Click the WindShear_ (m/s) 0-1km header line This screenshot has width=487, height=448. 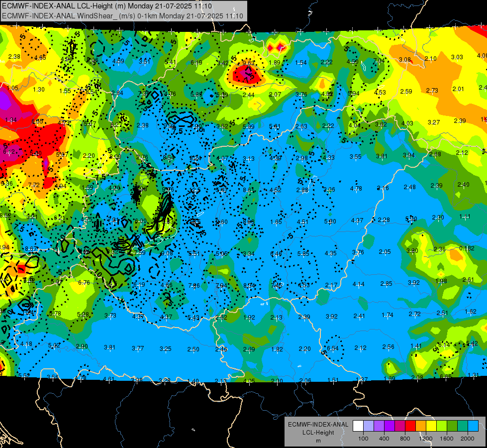tap(122, 16)
